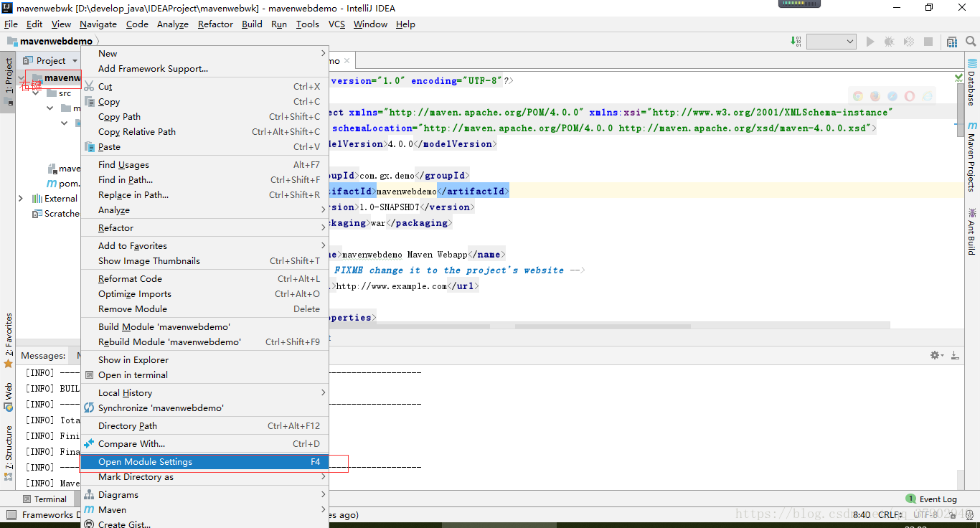Open pom in Opera browser icon
The image size is (980, 528).
(910, 96)
